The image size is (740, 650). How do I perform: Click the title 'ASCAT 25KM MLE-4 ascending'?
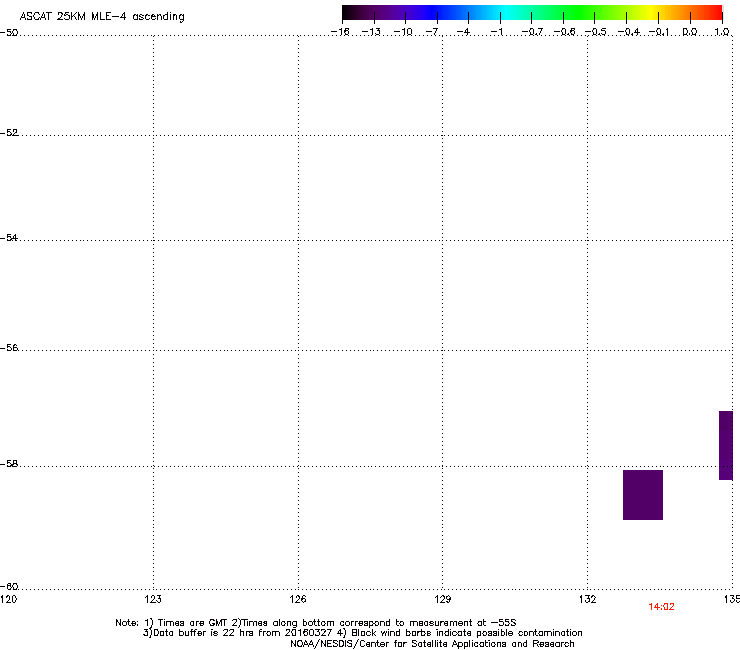click(102, 17)
